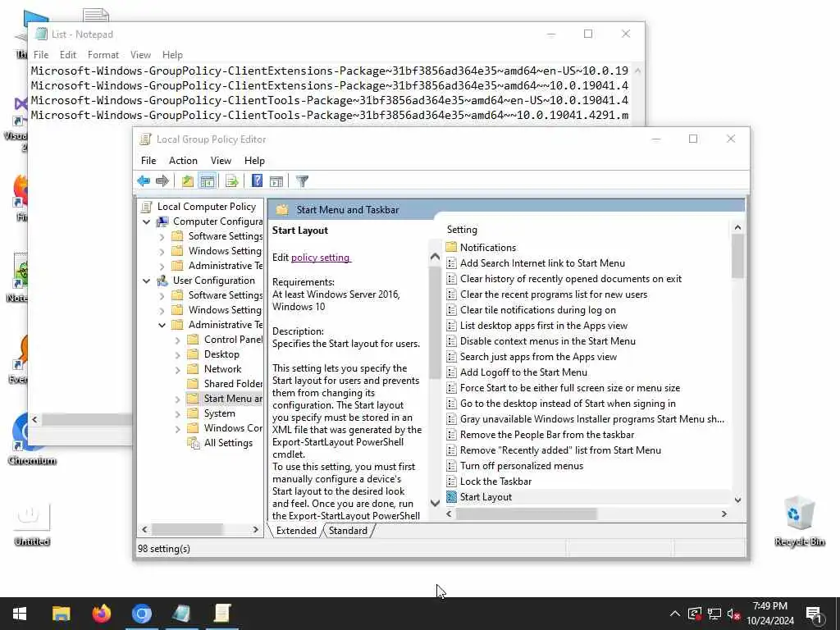Show hidden tray icons chevron

click(x=675, y=614)
